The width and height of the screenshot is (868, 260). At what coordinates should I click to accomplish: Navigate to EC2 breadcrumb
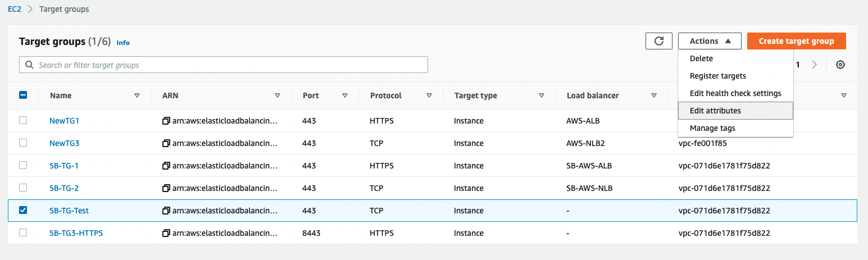pyautogui.click(x=15, y=9)
